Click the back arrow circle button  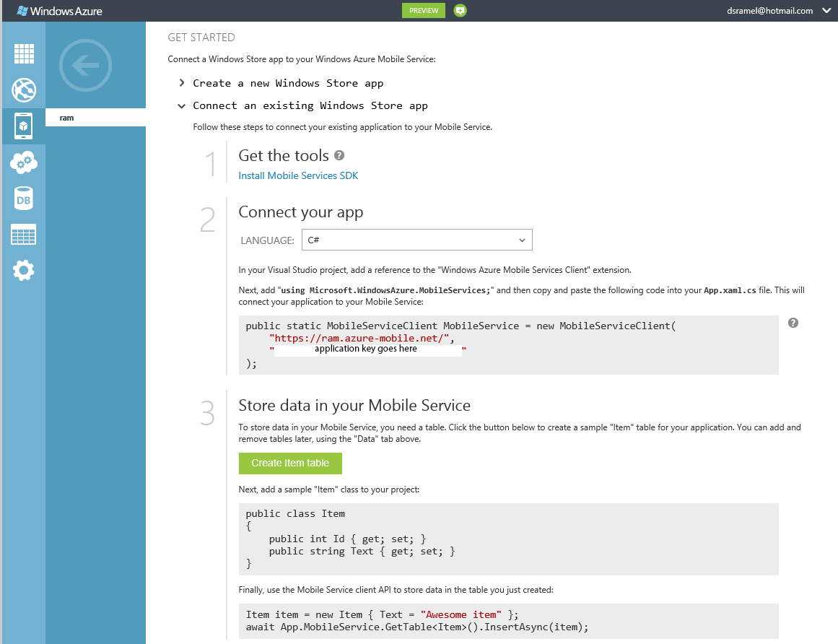(x=86, y=66)
